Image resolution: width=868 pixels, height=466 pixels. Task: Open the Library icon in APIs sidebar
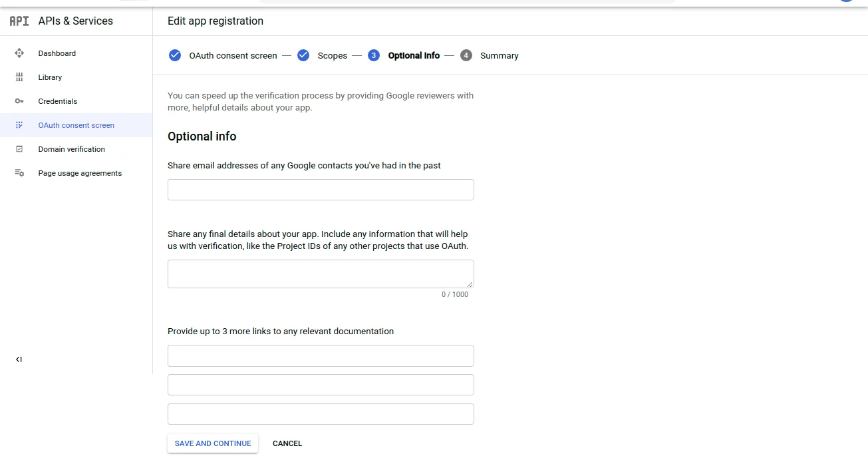pyautogui.click(x=19, y=77)
